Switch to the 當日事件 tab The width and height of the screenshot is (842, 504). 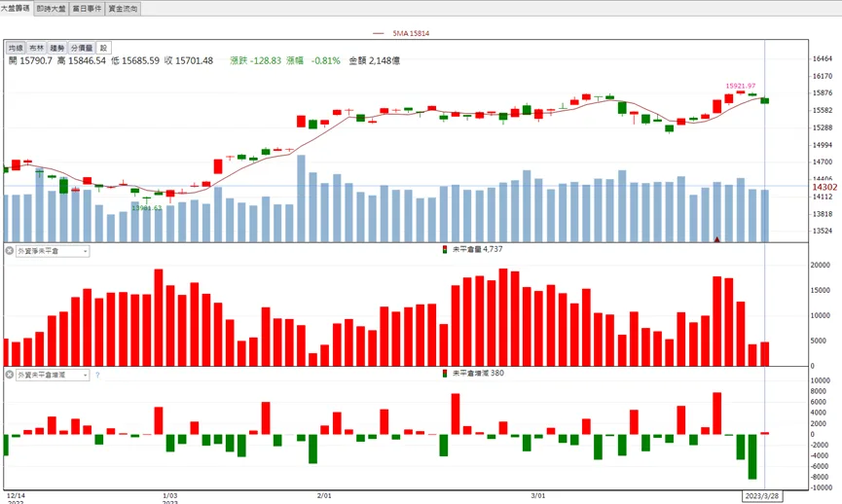point(87,8)
